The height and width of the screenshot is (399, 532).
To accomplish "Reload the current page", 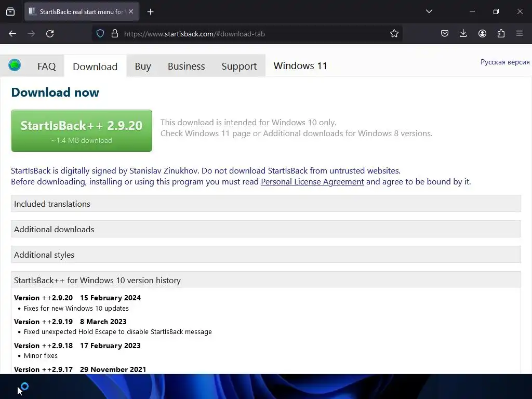I will (50, 34).
